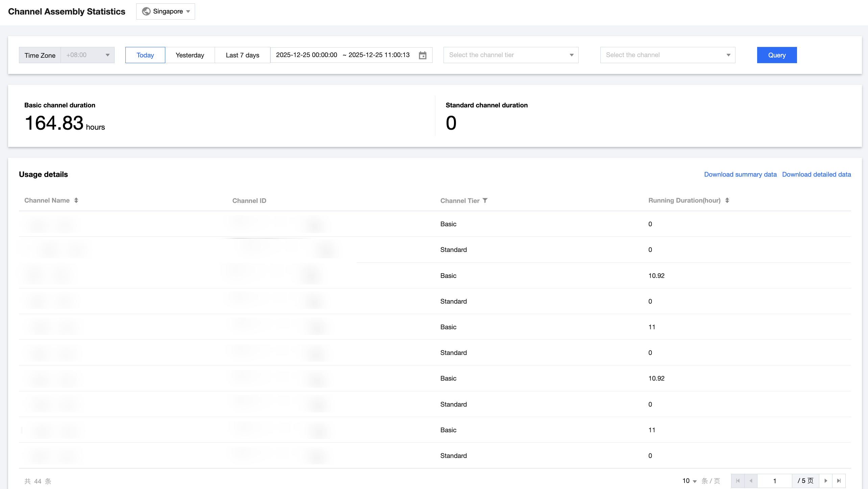Go to next page arrow

(826, 481)
